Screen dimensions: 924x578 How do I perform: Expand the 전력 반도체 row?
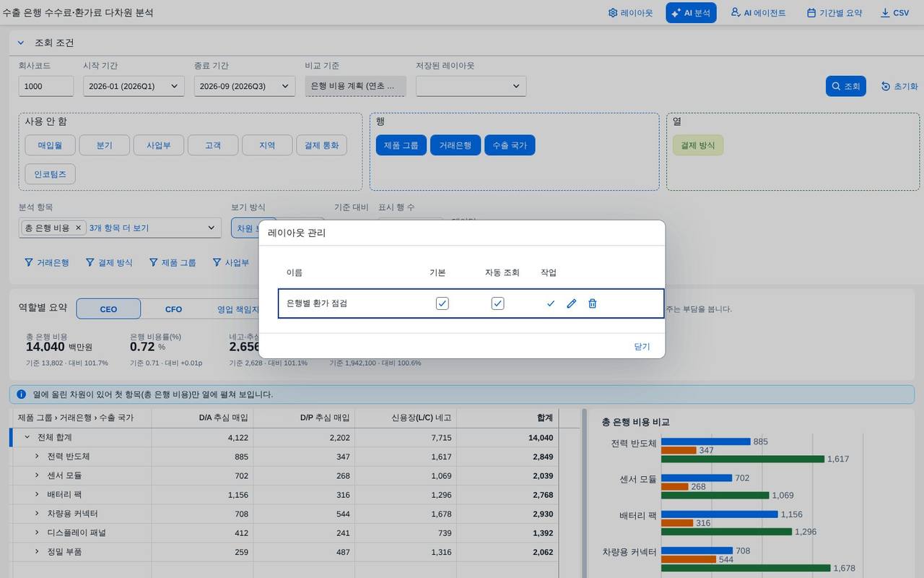pyautogui.click(x=38, y=457)
